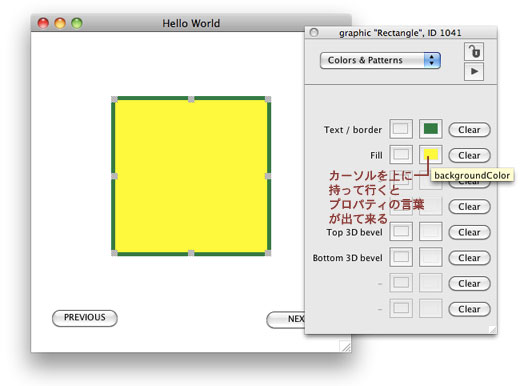532x386 pixels.
Task: Open the Bottom 3D bevel pattern box
Action: coord(401,257)
